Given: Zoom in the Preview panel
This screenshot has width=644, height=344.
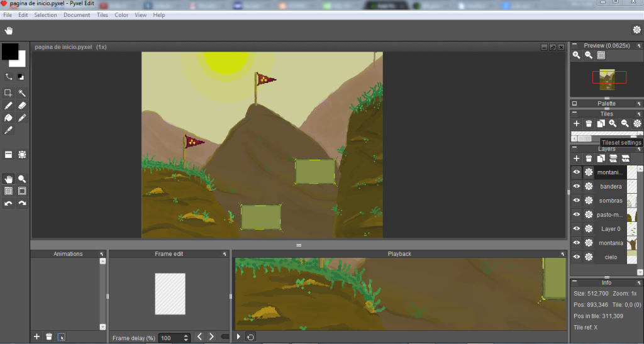Looking at the screenshot, I should pos(577,55).
